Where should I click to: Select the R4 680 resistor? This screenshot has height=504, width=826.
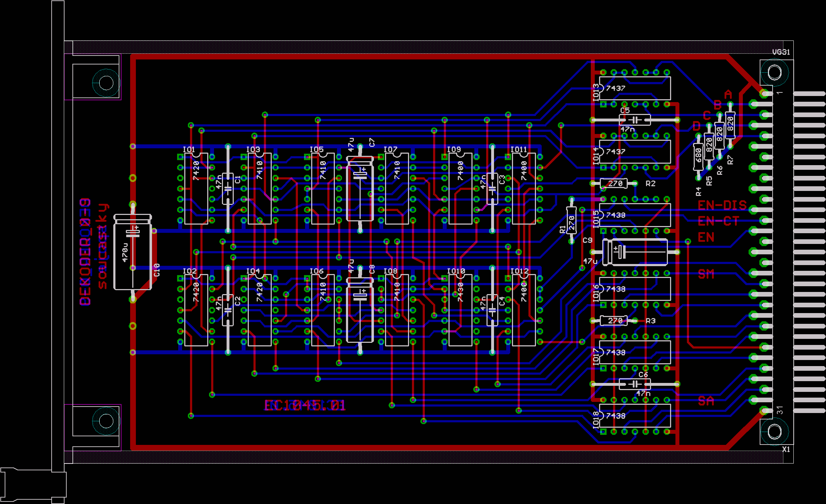[698, 157]
